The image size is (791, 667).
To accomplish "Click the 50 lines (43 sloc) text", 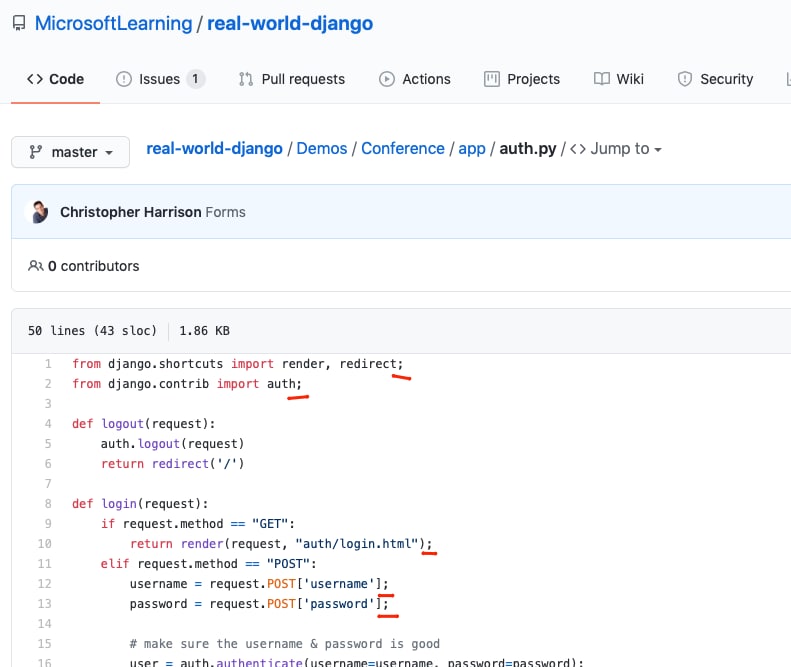I will (92, 330).
